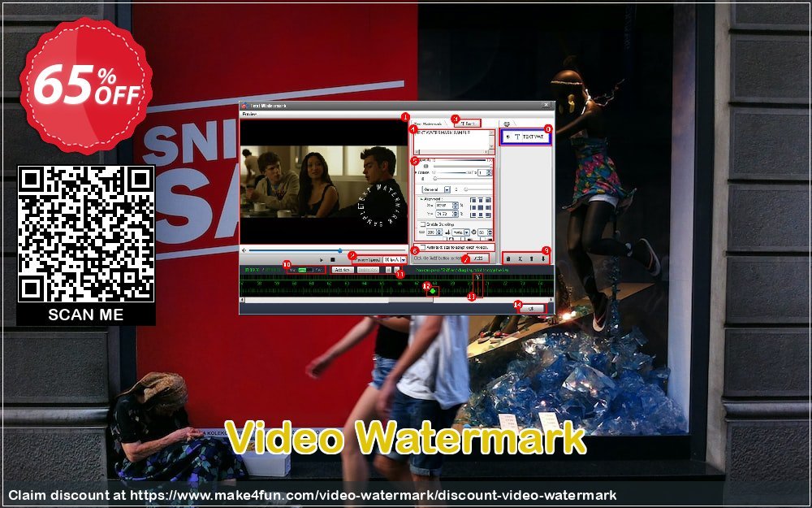The width and height of the screenshot is (812, 508).
Task: Click the opacity slider
Action: [x=462, y=167]
